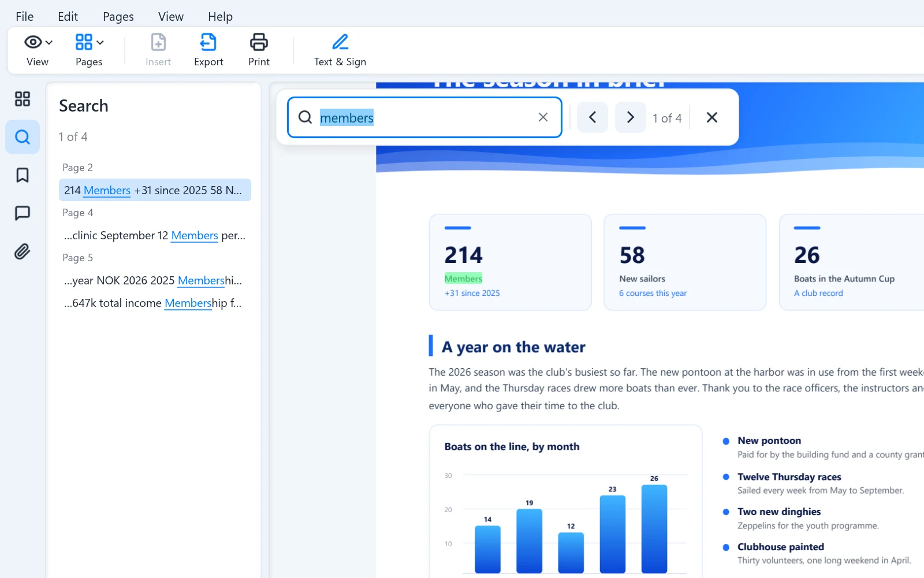Open the comments panel

point(23,213)
